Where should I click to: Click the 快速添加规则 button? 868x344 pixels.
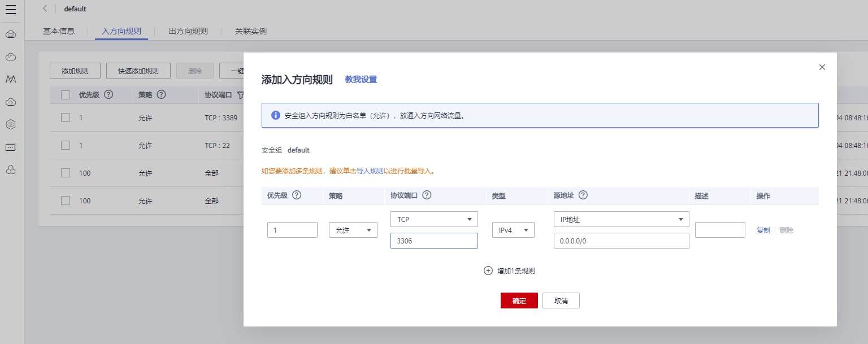(138, 71)
